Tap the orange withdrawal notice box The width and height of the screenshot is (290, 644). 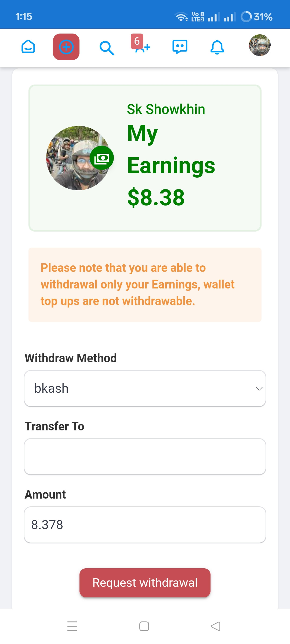click(145, 285)
